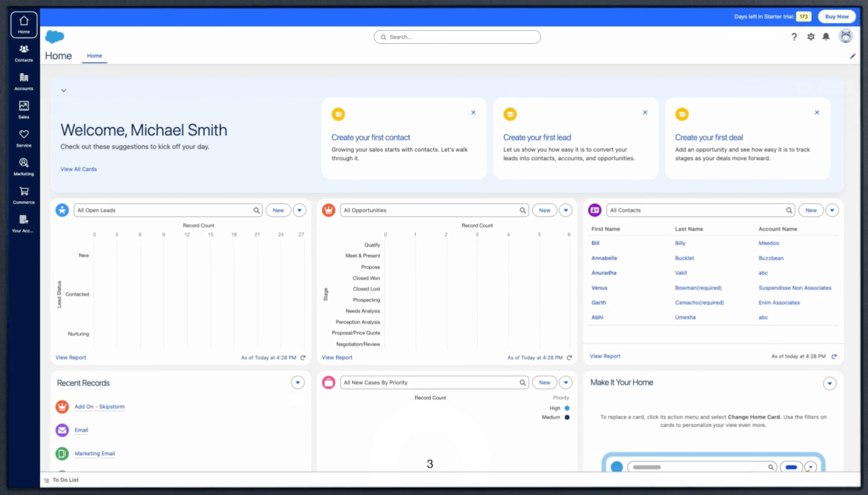Open Commerce cart icon
Image resolution: width=868 pixels, height=495 pixels.
(x=23, y=195)
